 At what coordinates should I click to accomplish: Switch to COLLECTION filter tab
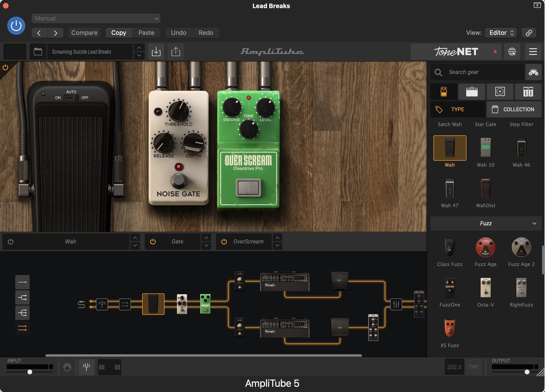tap(514, 109)
